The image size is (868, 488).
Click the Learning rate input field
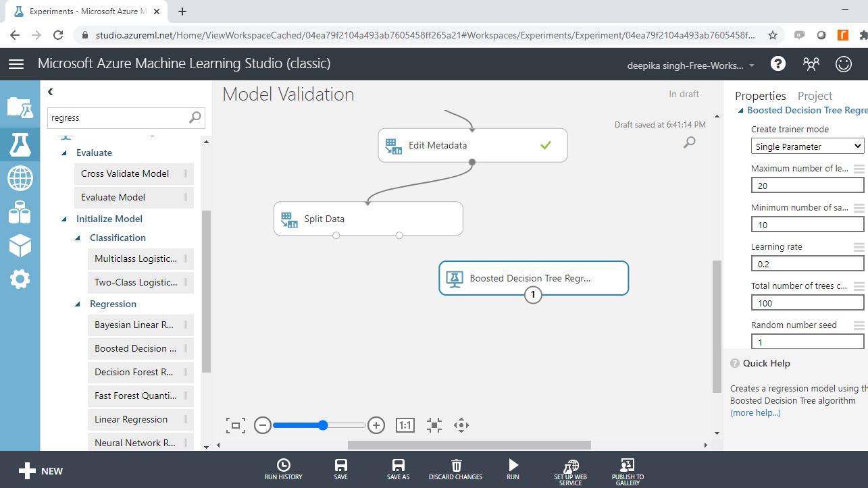pos(807,264)
